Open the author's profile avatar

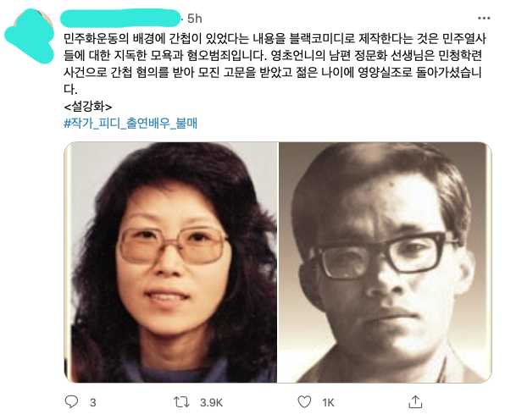30,36
